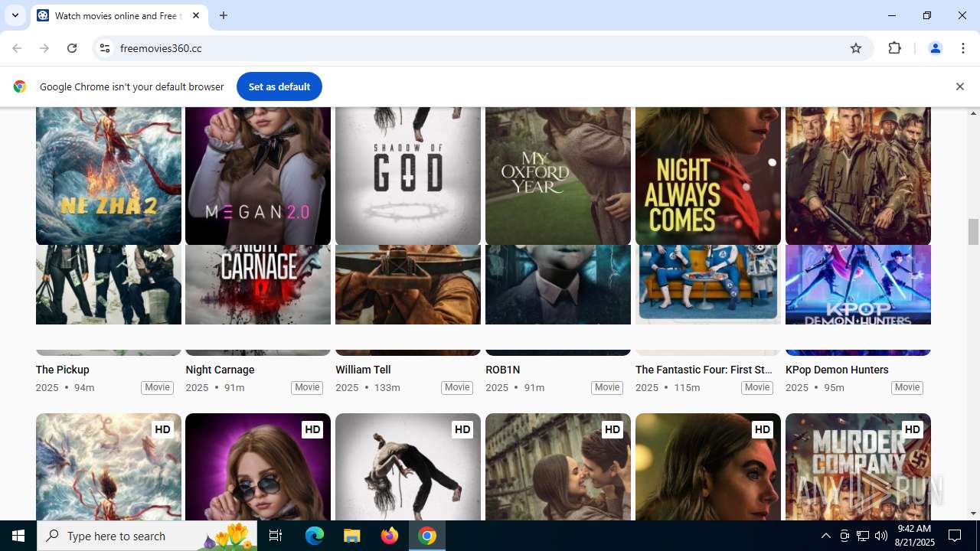Open the ROB1N title link
This screenshot has height=551, width=980.
pyautogui.click(x=503, y=370)
